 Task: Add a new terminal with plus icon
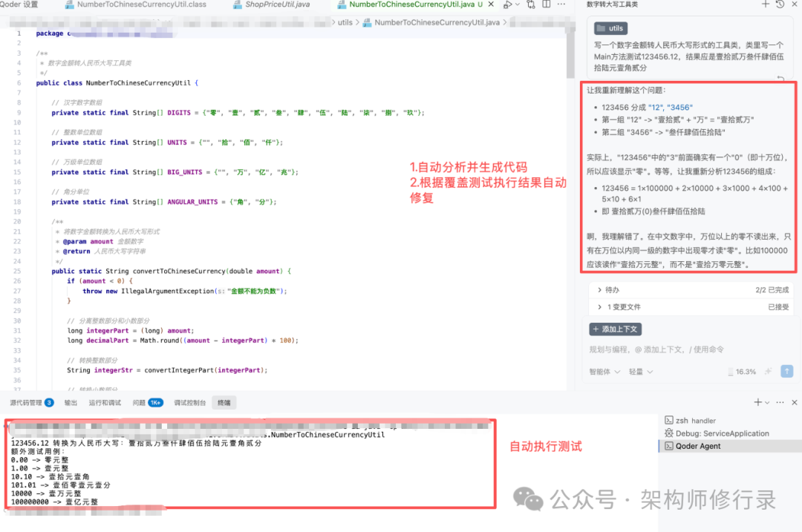click(x=758, y=403)
